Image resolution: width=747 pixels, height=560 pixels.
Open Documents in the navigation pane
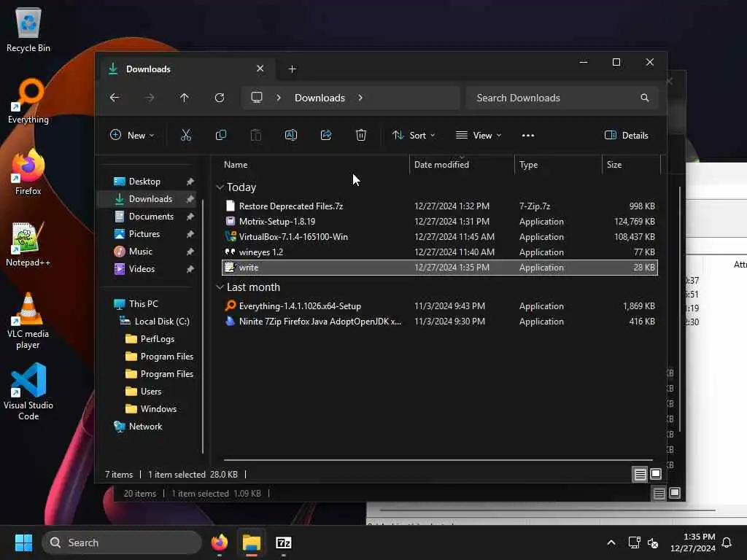pyautogui.click(x=151, y=216)
